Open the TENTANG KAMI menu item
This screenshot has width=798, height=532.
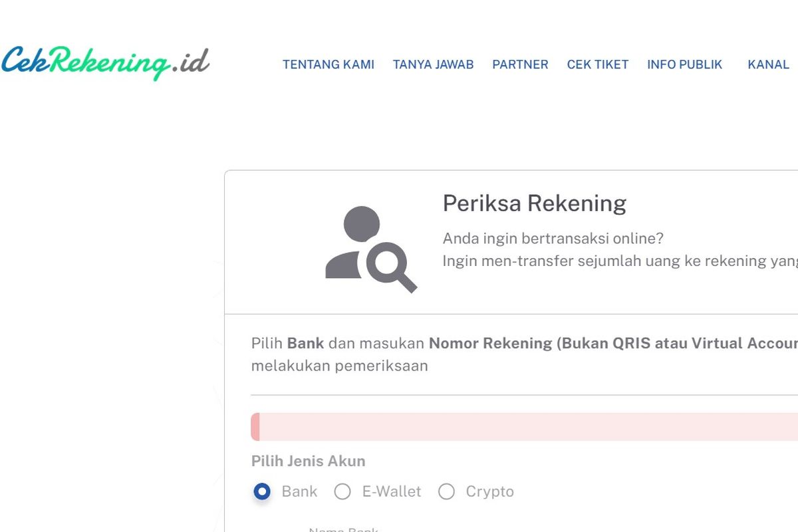pyautogui.click(x=329, y=65)
